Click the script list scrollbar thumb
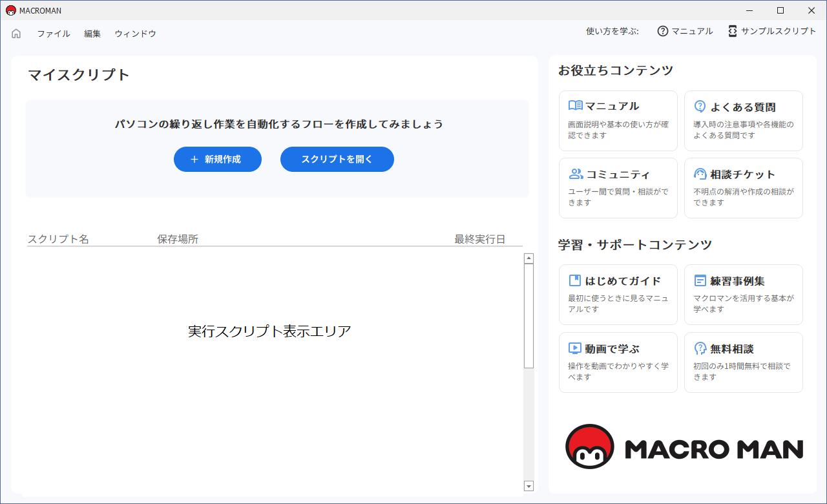The height and width of the screenshot is (504, 827). click(x=529, y=316)
